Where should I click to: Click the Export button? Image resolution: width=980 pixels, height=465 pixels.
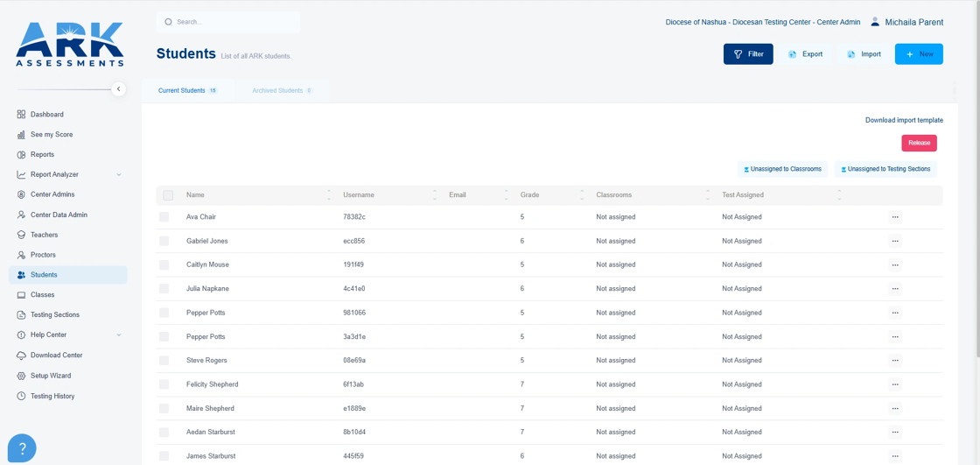pyautogui.click(x=805, y=53)
